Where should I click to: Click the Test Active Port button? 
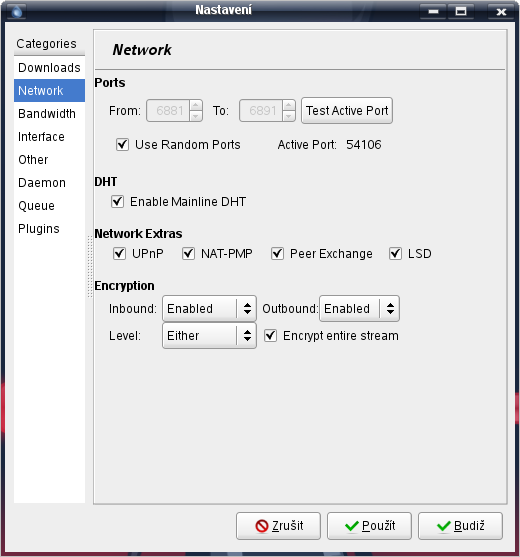click(x=347, y=110)
